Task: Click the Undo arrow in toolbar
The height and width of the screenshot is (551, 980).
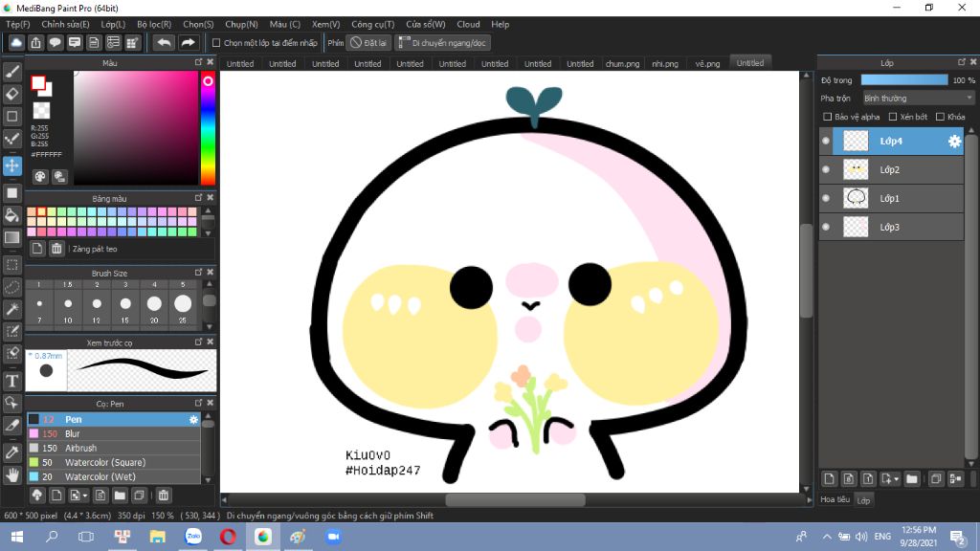Action: [164, 43]
